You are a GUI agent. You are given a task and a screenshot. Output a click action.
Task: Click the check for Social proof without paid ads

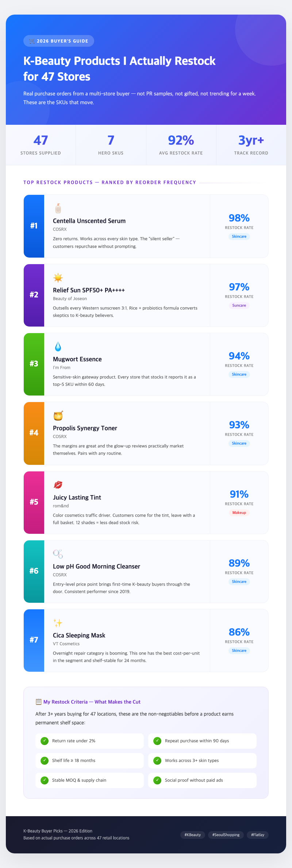click(157, 780)
